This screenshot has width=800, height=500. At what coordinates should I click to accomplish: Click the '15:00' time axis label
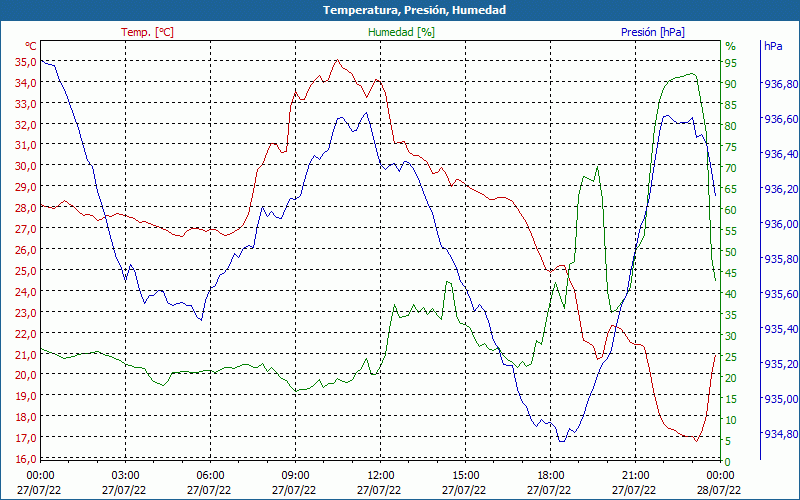[465, 476]
